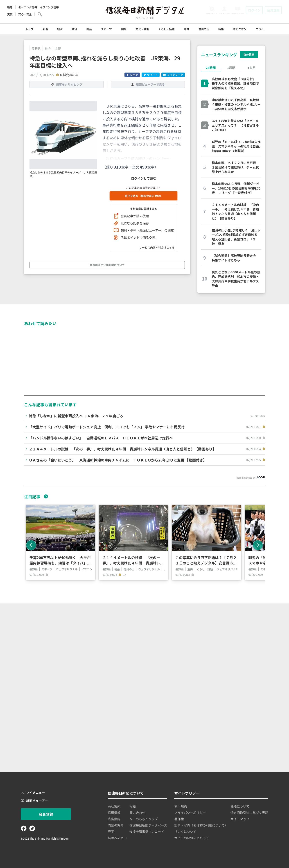Viewport: 289px width, 868px height.
Task: Click green footer 会員登録 button
Action: click(x=46, y=814)
